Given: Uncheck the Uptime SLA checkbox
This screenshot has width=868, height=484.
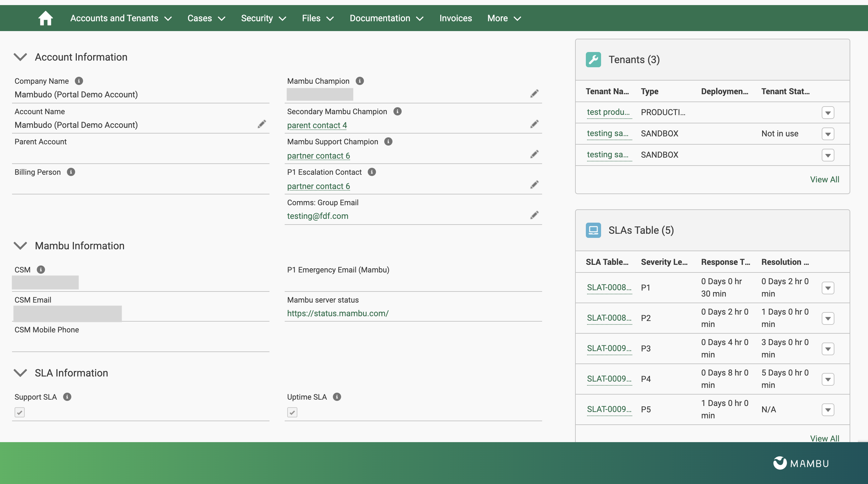Looking at the screenshot, I should [292, 412].
